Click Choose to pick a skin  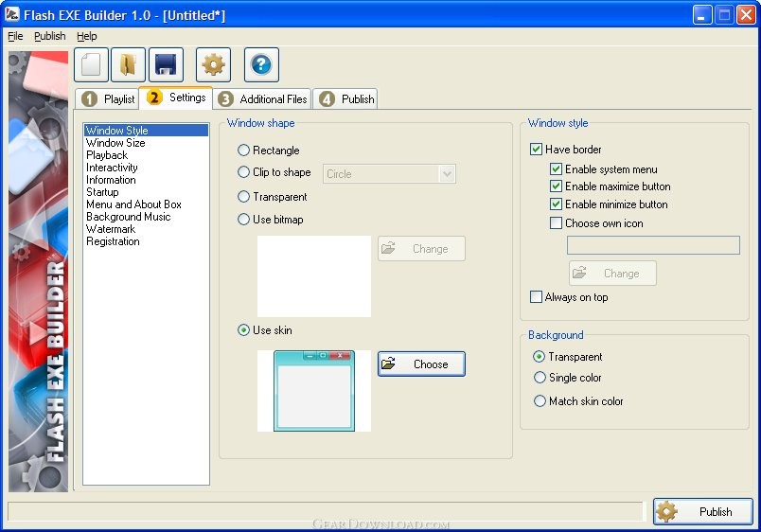pyautogui.click(x=421, y=364)
